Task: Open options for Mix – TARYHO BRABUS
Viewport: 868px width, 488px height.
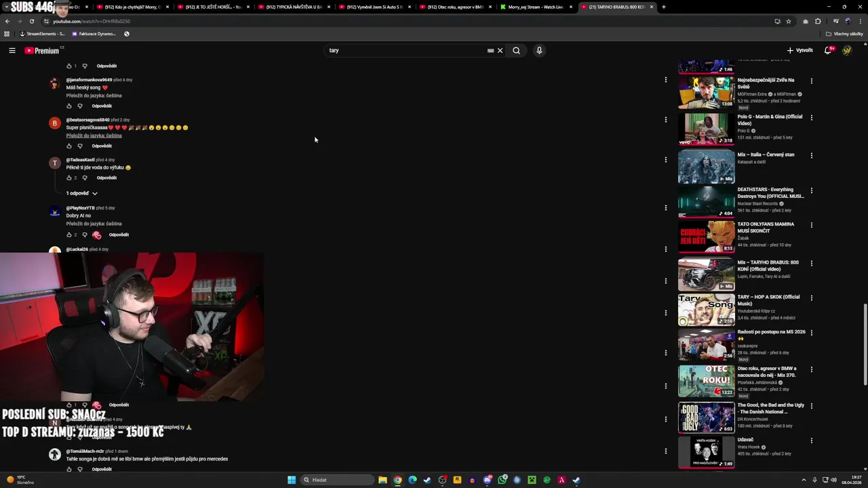Action: 811,264
